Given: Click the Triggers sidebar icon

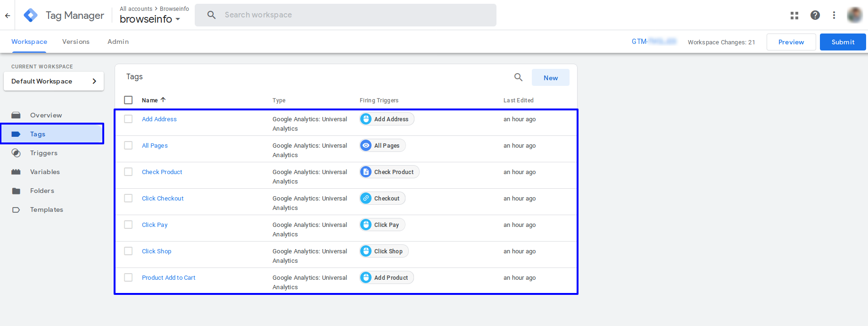Looking at the screenshot, I should [16, 153].
